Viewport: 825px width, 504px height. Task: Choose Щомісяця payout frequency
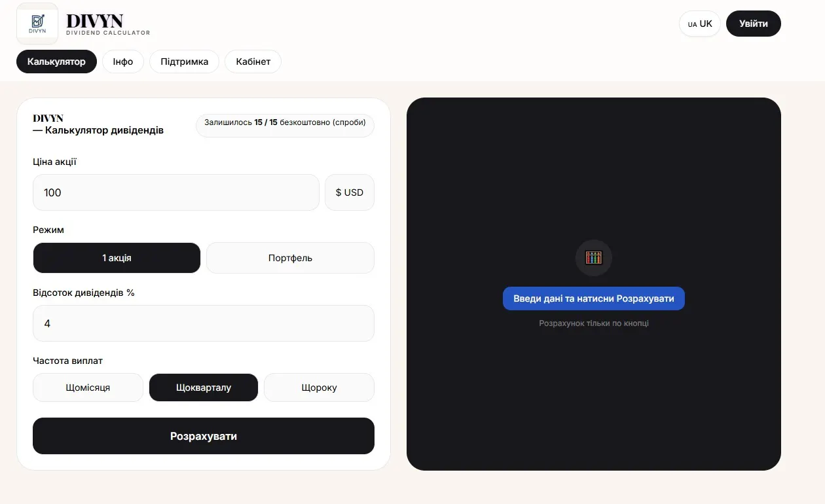click(x=88, y=387)
